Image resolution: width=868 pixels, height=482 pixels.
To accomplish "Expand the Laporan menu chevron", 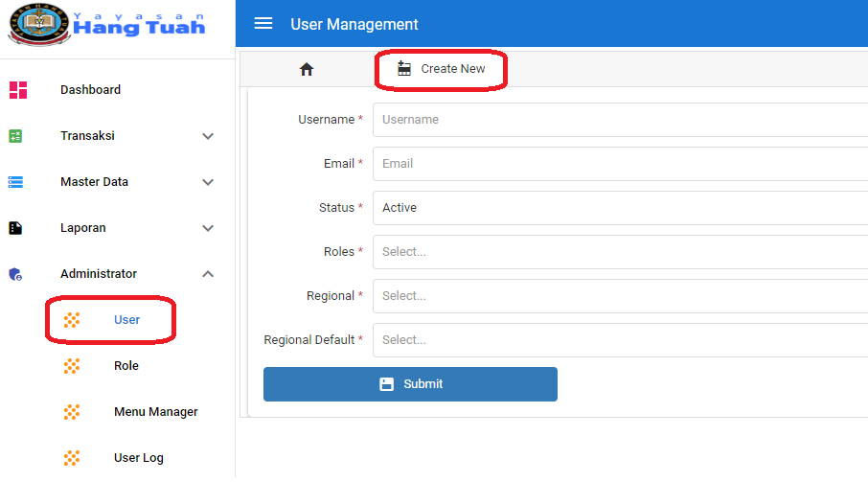I will coord(208,228).
